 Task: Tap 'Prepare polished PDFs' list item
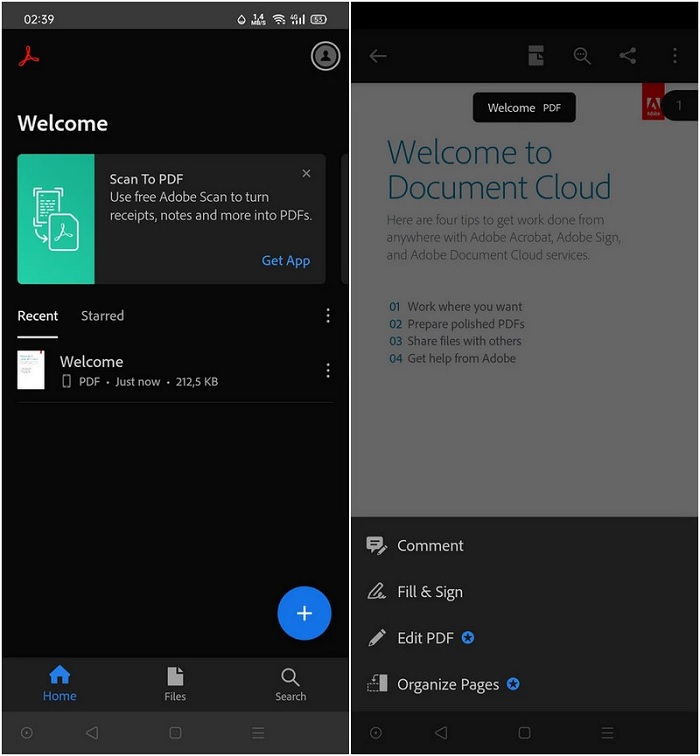457,324
